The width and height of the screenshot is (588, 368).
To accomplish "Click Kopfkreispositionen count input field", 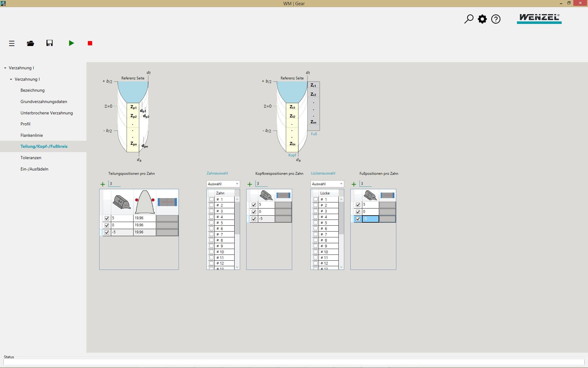I will click(x=261, y=184).
